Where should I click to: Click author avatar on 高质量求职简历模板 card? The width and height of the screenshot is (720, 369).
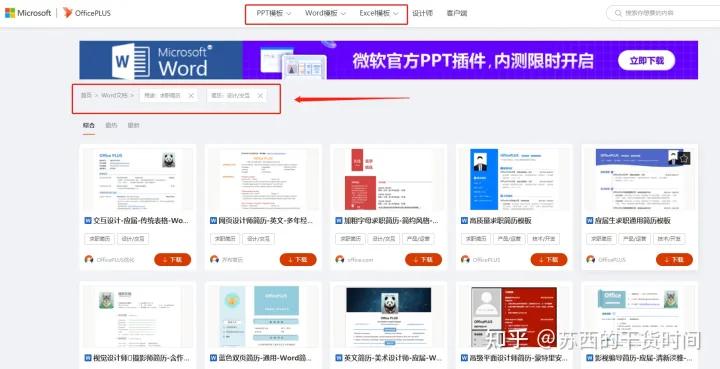[x=465, y=259]
